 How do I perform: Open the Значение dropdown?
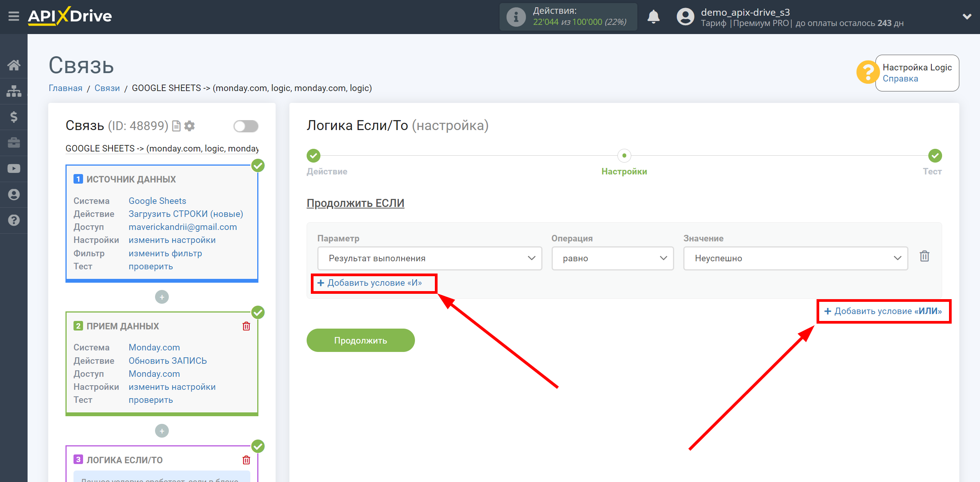[x=795, y=258]
